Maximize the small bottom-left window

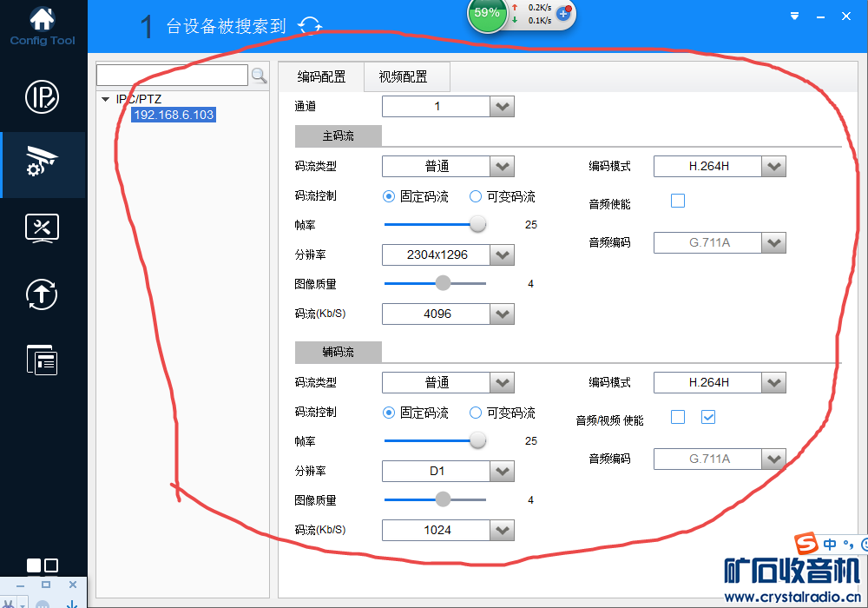point(46,585)
